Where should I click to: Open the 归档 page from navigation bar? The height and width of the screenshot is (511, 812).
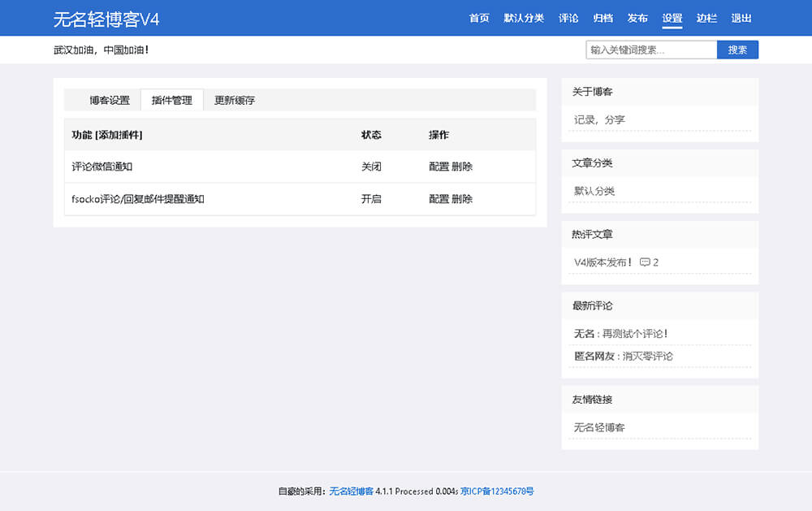603,18
